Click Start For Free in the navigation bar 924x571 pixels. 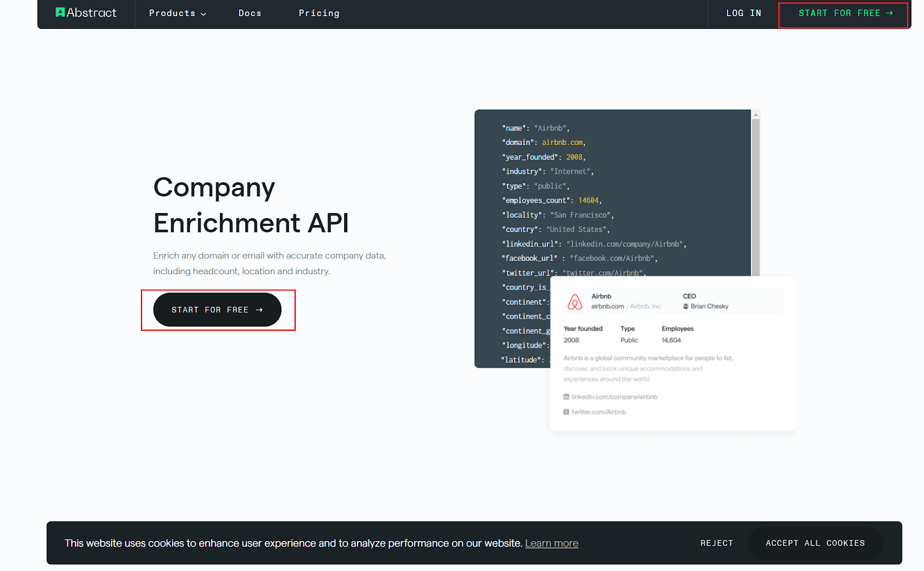tap(843, 13)
